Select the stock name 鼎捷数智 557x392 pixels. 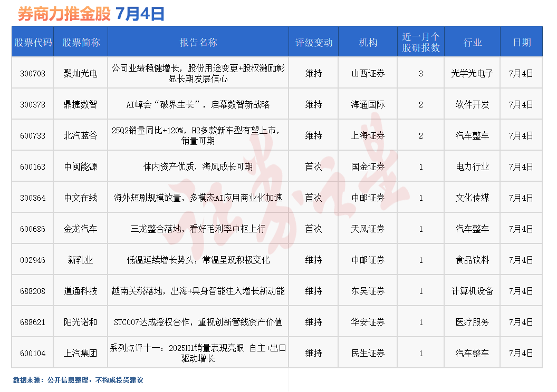point(81,105)
